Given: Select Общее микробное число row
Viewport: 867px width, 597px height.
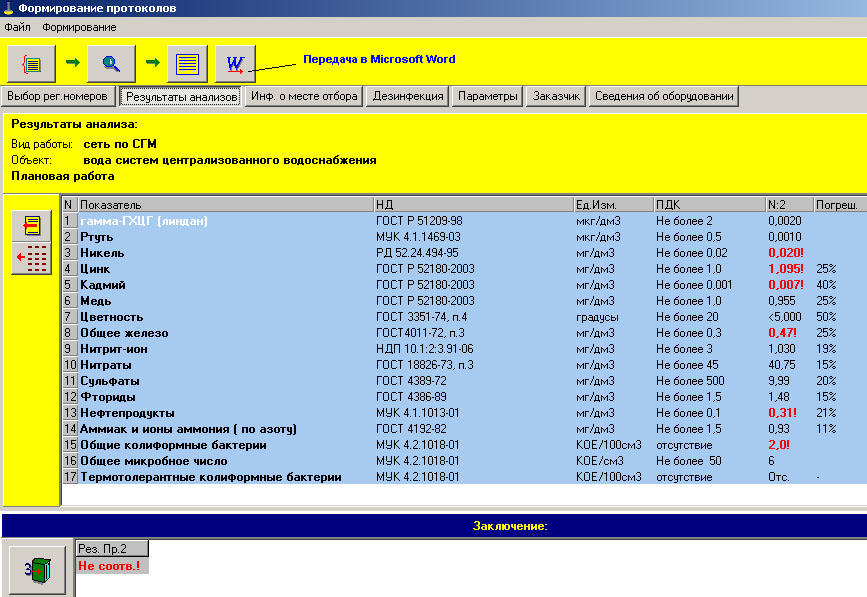Looking at the screenshot, I should click(x=464, y=462).
